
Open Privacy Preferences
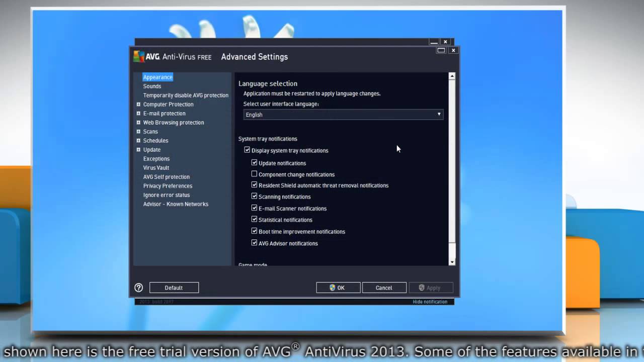click(x=168, y=186)
